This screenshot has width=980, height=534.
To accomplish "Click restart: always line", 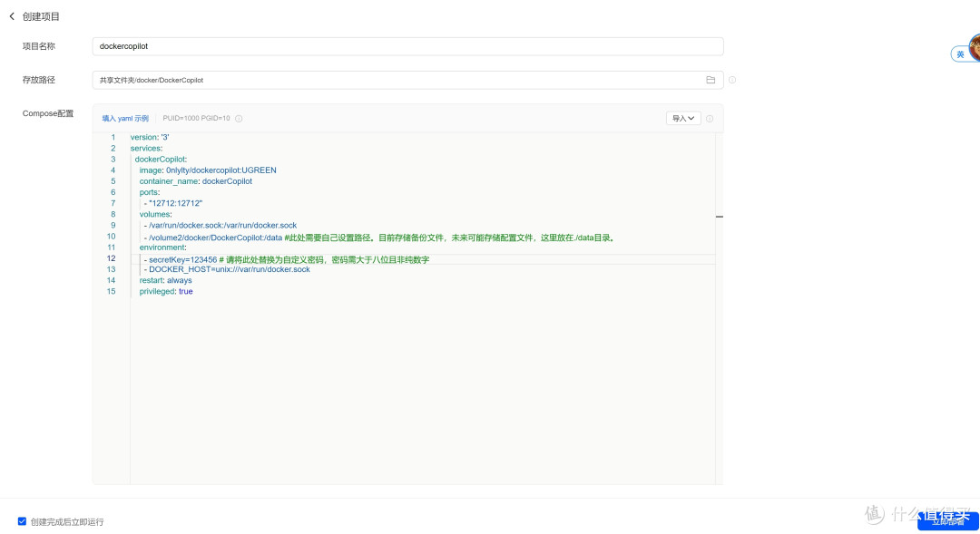I will [x=166, y=281].
